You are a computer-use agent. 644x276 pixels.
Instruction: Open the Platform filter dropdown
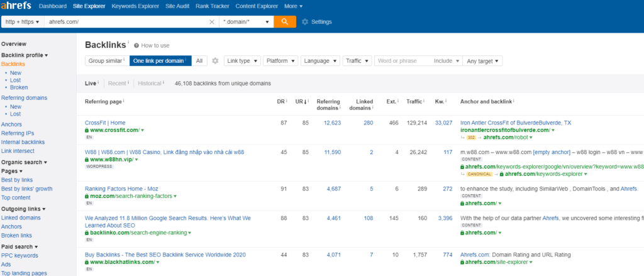(x=280, y=61)
